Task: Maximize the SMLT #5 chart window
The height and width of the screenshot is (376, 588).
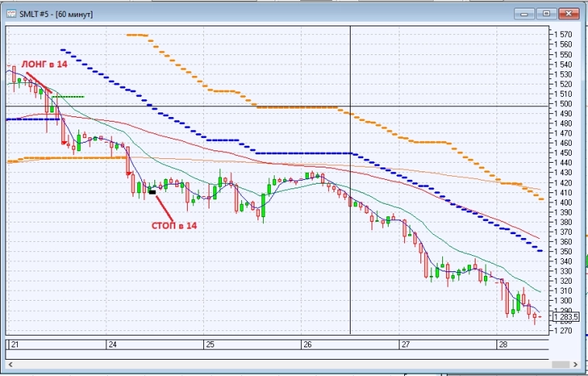Action: tap(546, 13)
